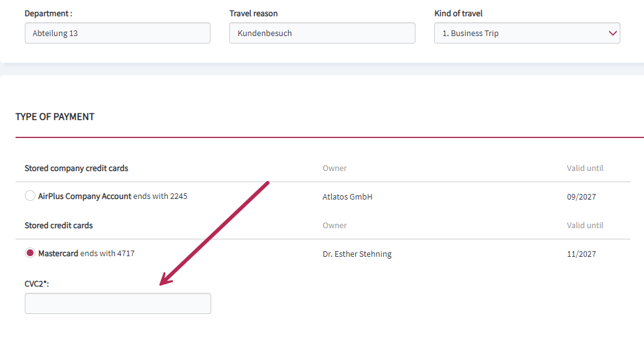Click 'AirPlus Company Account ends with 2245' text

pos(112,196)
